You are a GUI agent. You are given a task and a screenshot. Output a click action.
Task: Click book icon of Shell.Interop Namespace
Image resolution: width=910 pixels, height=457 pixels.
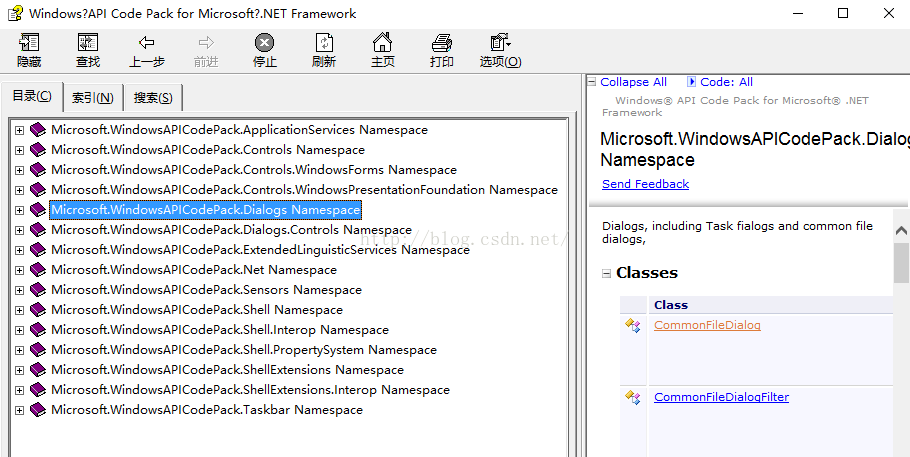tap(38, 330)
